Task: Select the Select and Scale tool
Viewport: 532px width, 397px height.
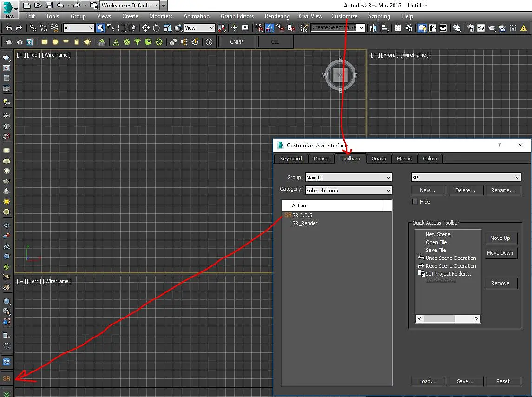Action: 167,28
